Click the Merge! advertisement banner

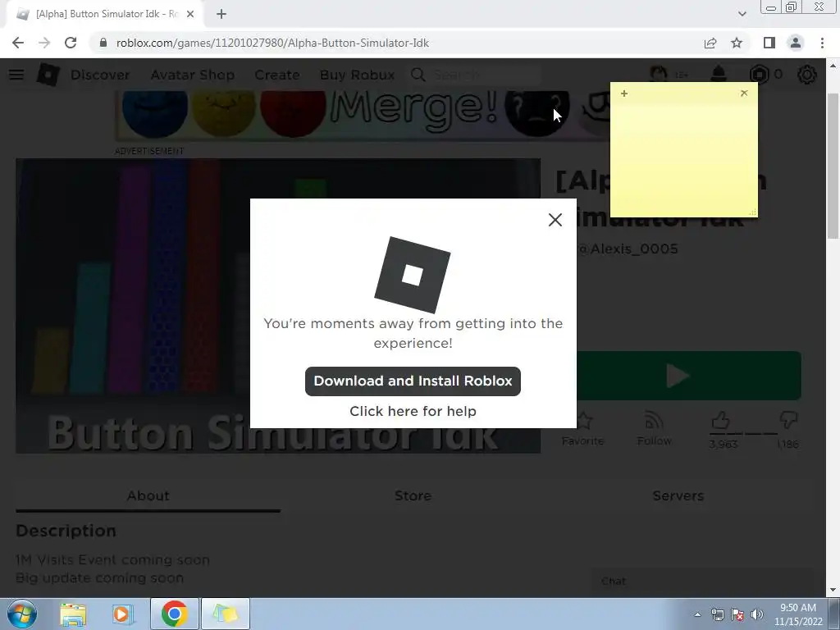[362, 115]
